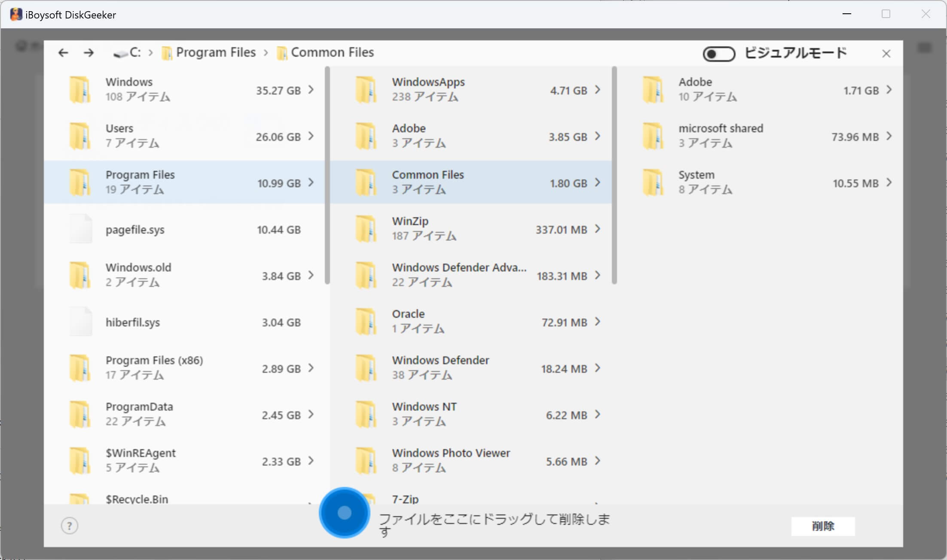Expand the Common Files chevron at 1.80 GB
This screenshot has width=947, height=560.
click(598, 183)
